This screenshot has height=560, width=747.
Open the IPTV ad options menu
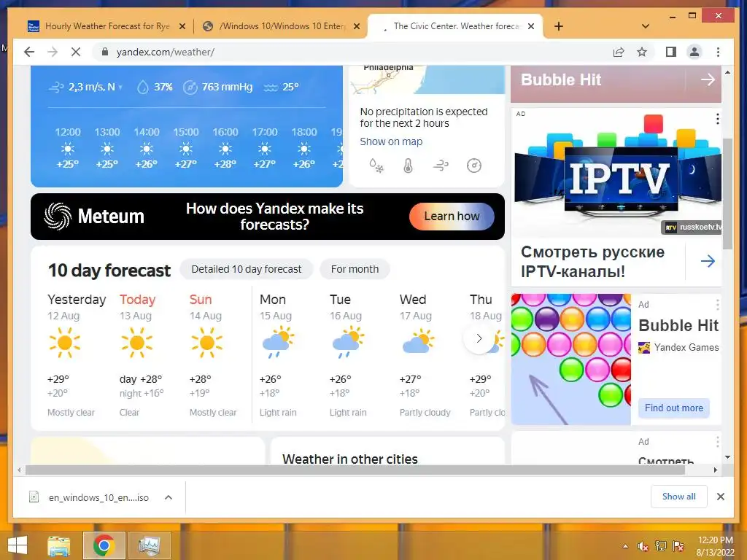(718, 119)
